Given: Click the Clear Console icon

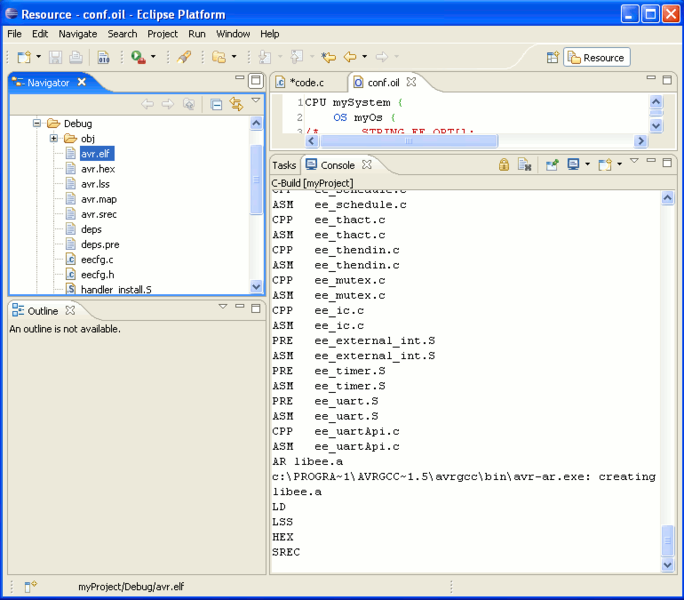Looking at the screenshot, I should [x=524, y=165].
